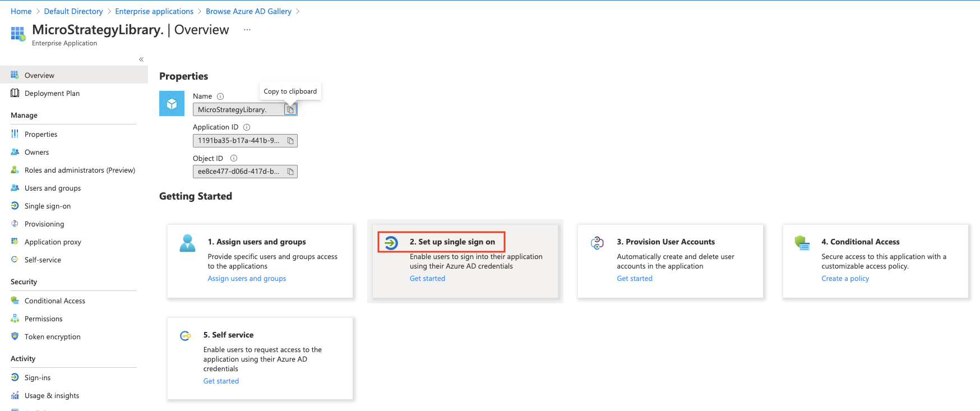980x411 pixels.
Task: Navigate to Enterprise applications breadcrumb
Action: pos(154,11)
